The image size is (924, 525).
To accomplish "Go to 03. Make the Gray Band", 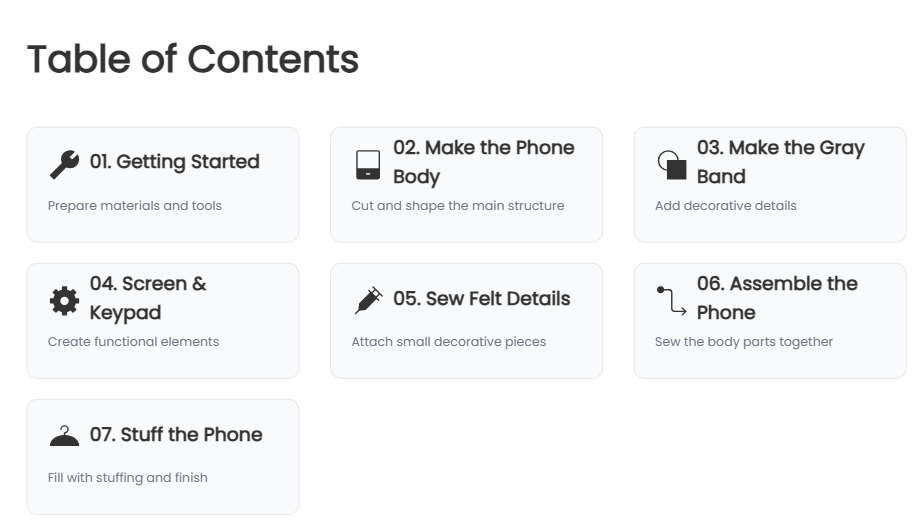I will coord(781,162).
